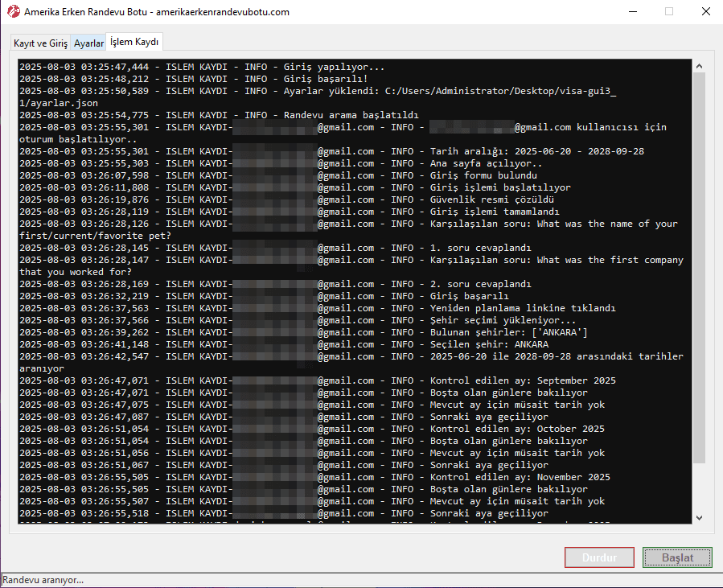This screenshot has width=723, height=588.
Task: Open the Ayarlar tab
Action: [x=88, y=43]
